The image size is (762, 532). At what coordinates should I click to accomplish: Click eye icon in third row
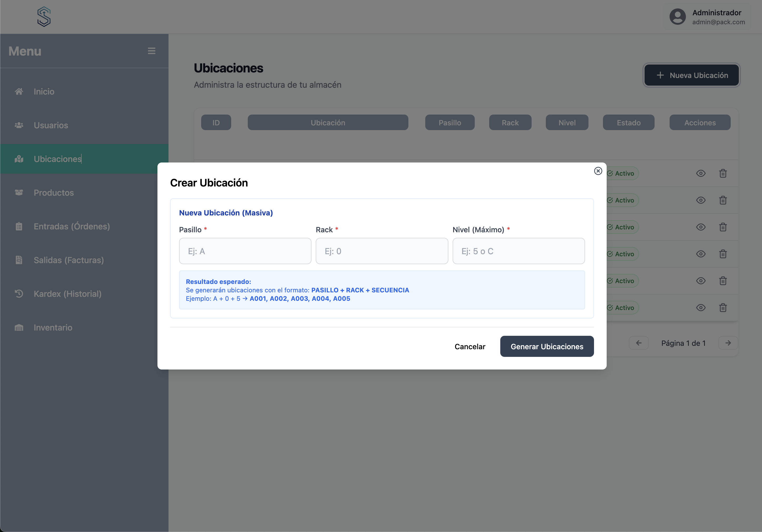(701, 227)
